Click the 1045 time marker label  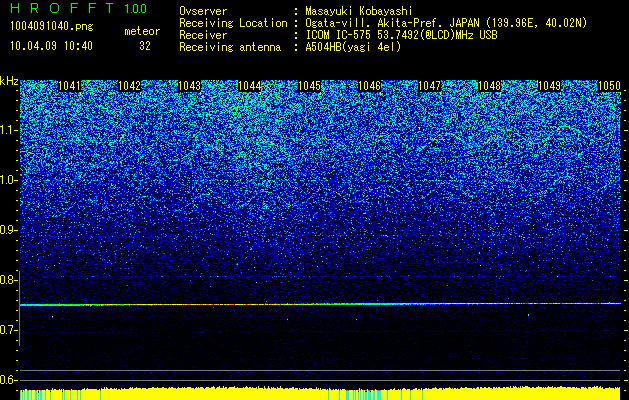tap(310, 86)
